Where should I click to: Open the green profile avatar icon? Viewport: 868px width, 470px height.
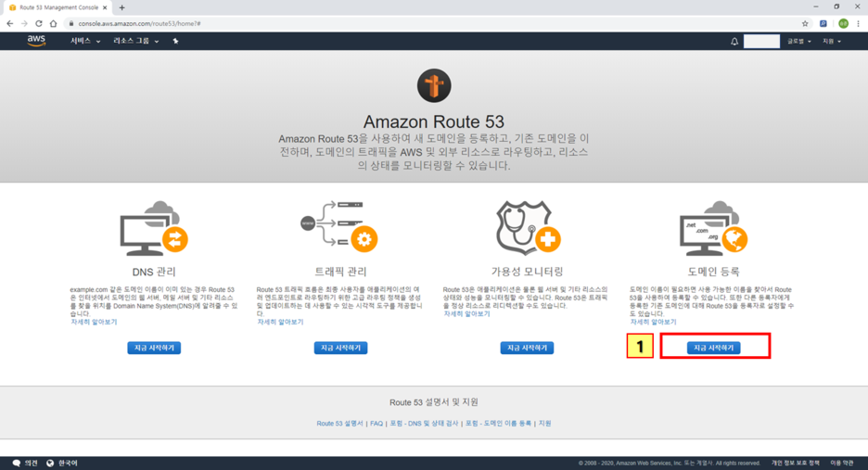(843, 23)
